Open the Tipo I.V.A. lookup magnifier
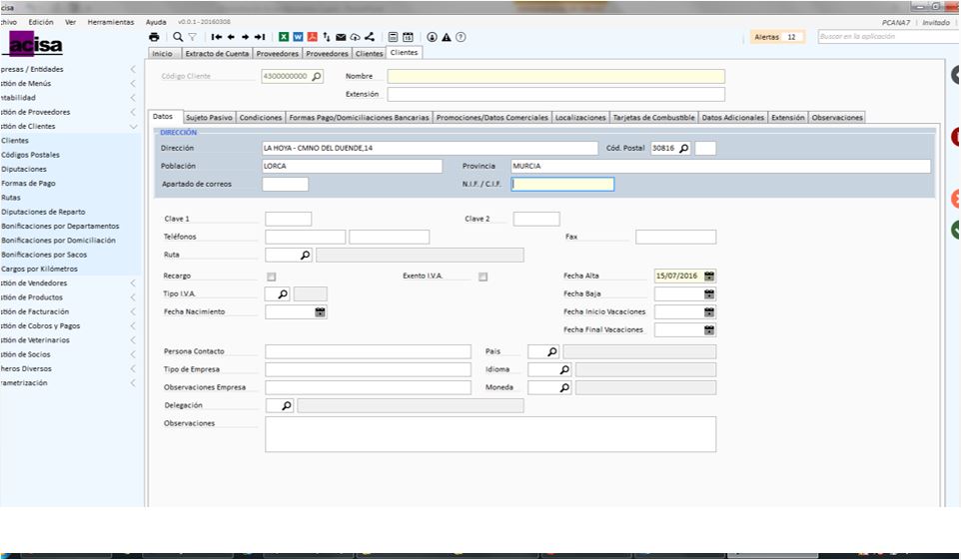The width and height of the screenshot is (961, 560). point(283,294)
